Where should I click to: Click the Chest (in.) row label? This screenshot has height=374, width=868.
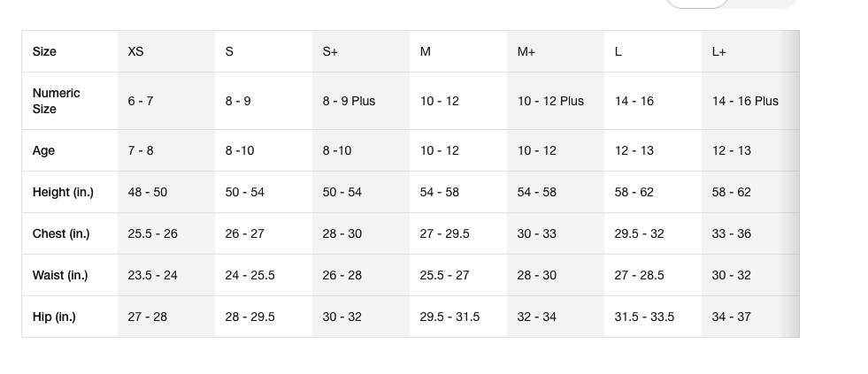(61, 233)
